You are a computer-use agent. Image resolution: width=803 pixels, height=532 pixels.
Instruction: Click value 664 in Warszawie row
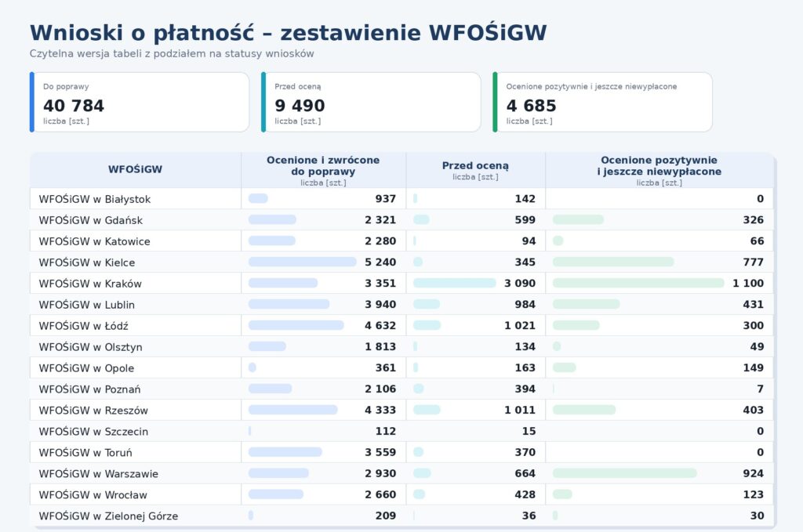(x=525, y=473)
